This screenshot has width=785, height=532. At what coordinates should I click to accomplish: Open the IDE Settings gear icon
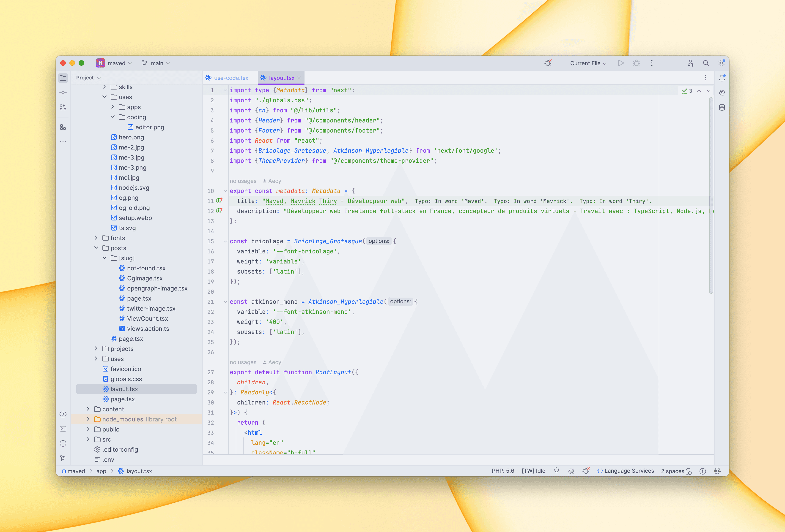722,63
